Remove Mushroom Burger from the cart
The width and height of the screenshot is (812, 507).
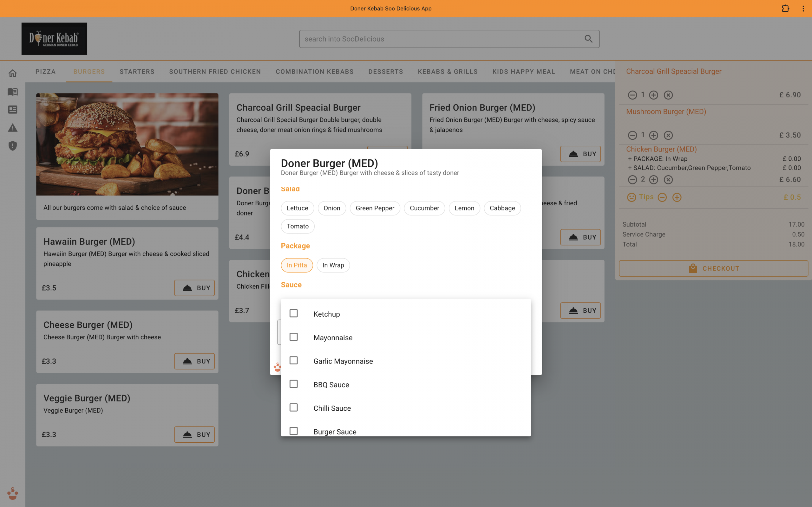[668, 136]
